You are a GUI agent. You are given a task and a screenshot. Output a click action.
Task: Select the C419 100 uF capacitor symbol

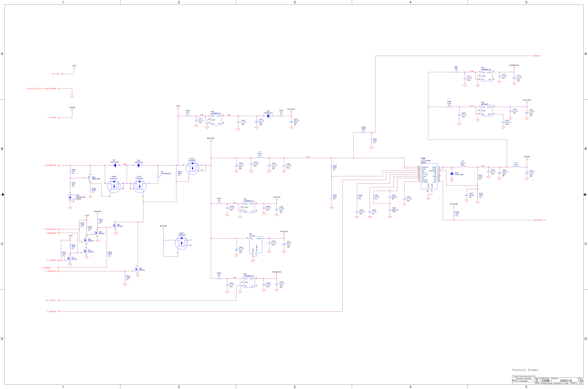291,122
